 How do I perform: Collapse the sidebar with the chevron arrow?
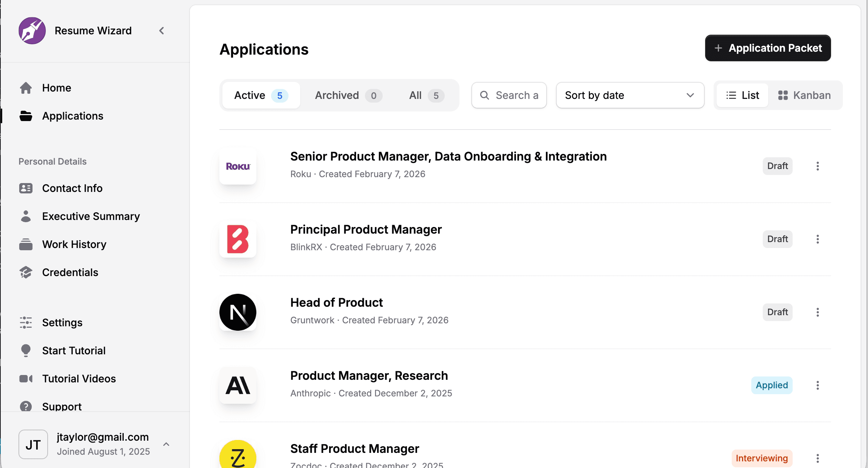tap(161, 31)
